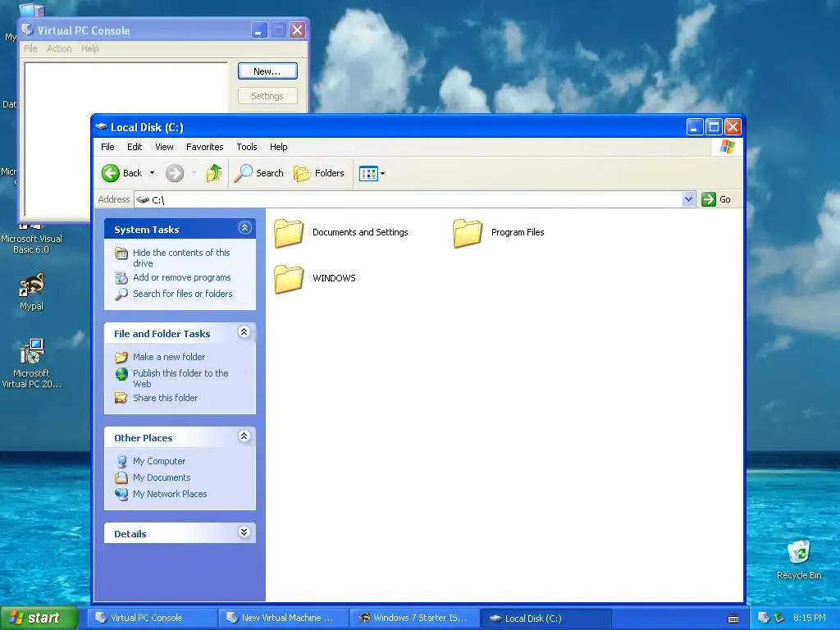Click Make a new folder link
This screenshot has height=630, width=840.
(x=169, y=357)
